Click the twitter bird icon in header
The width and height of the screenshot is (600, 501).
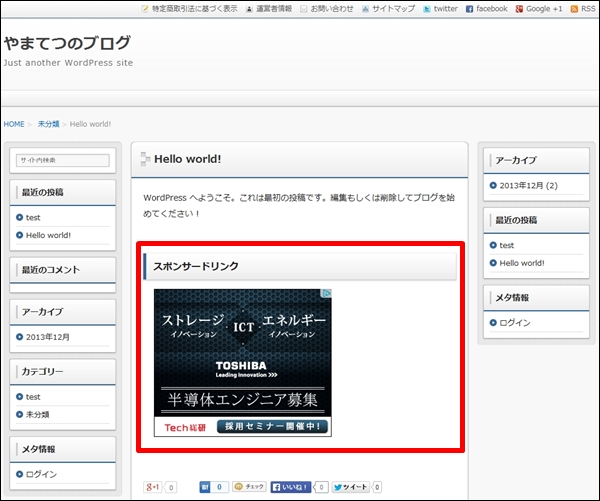pyautogui.click(x=427, y=9)
